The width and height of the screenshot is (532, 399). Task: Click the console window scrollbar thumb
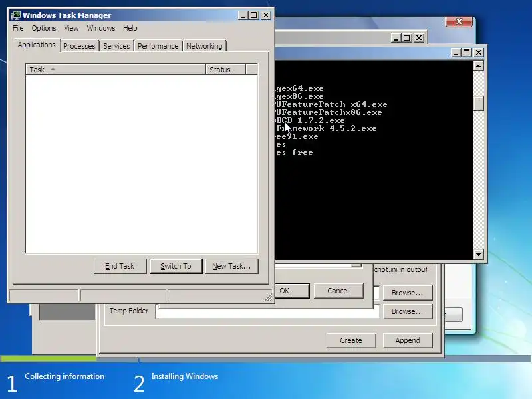click(478, 104)
